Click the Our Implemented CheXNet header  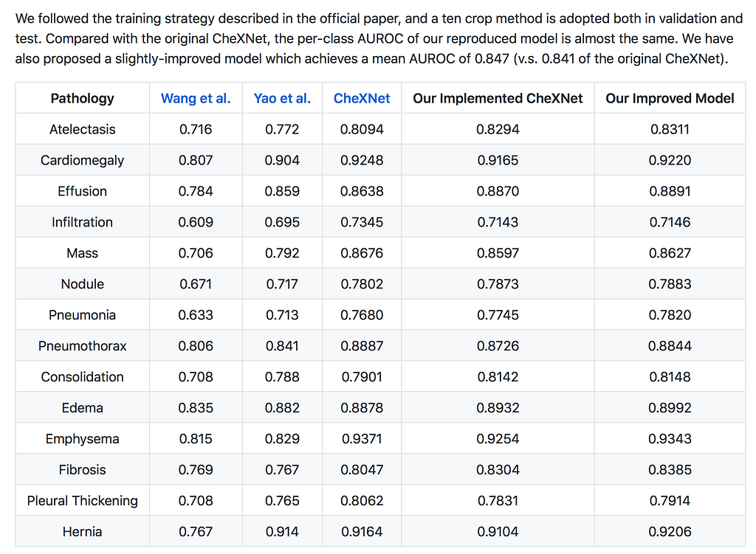tap(498, 98)
